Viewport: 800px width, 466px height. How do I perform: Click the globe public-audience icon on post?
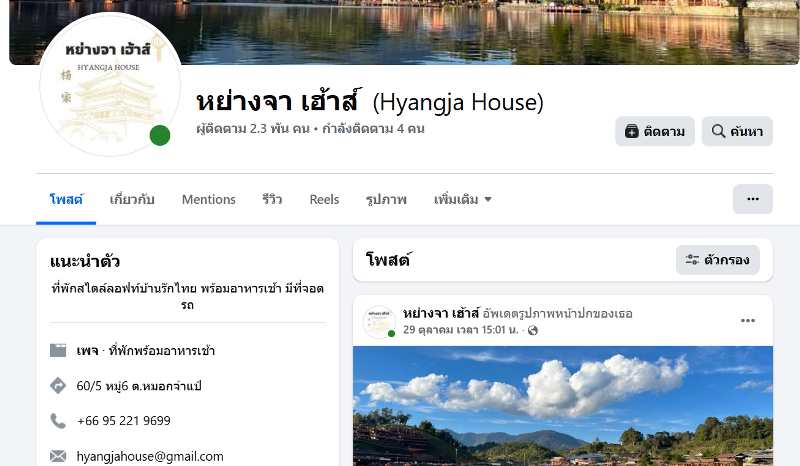[x=533, y=330]
